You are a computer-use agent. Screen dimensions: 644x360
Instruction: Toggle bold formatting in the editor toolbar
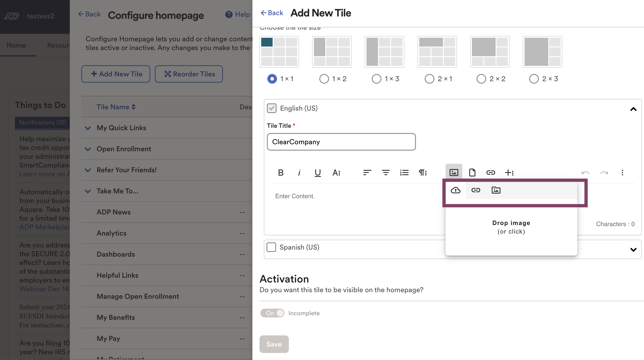tap(281, 173)
